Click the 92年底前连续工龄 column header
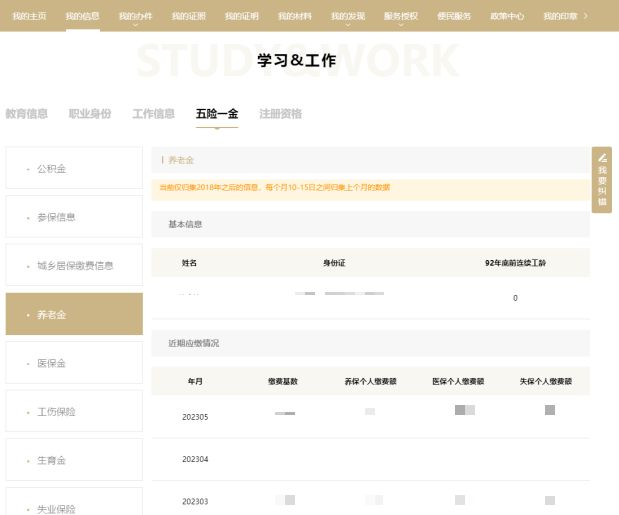The width and height of the screenshot is (619, 515). coord(515,263)
